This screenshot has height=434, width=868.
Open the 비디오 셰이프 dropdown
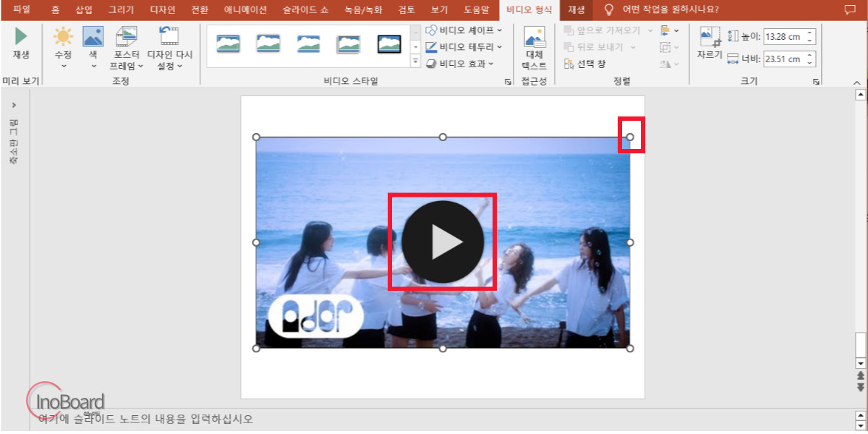(x=464, y=30)
